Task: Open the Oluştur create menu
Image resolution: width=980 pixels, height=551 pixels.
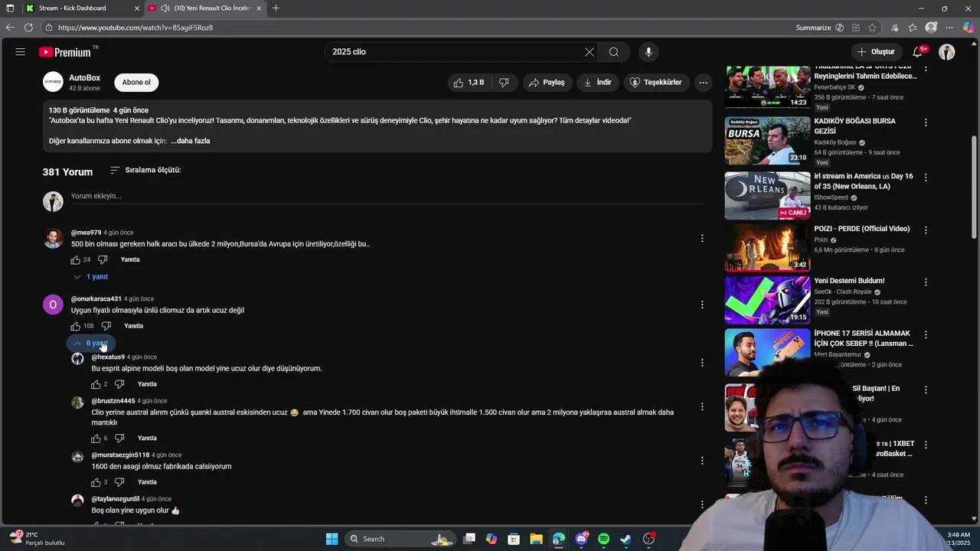Action: tap(875, 52)
